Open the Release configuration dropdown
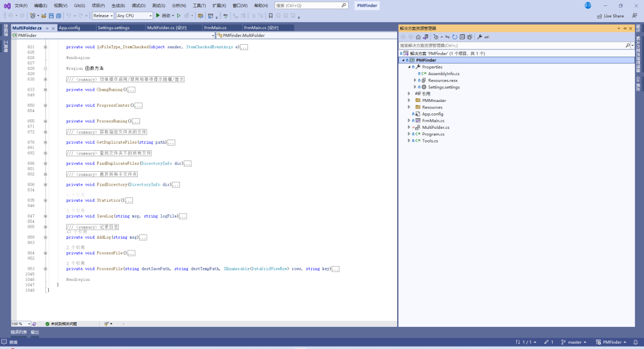The width and height of the screenshot is (644, 349). 103,16
